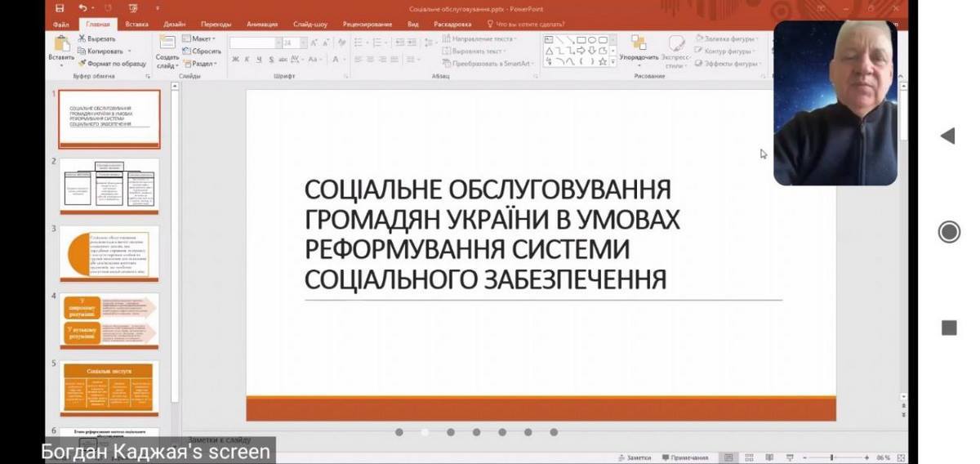Toggle Заметки notes pane in status bar
This screenshot has height=464, width=980.
635,457
